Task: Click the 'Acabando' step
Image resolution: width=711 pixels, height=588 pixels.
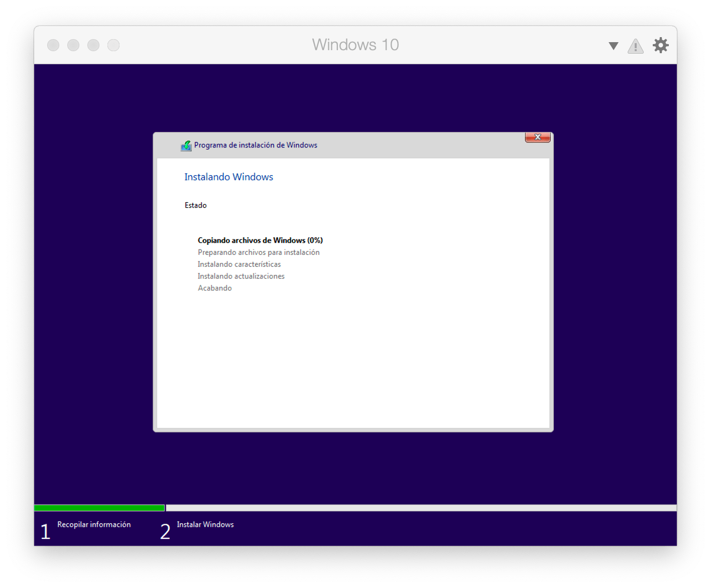Action: 214,288
